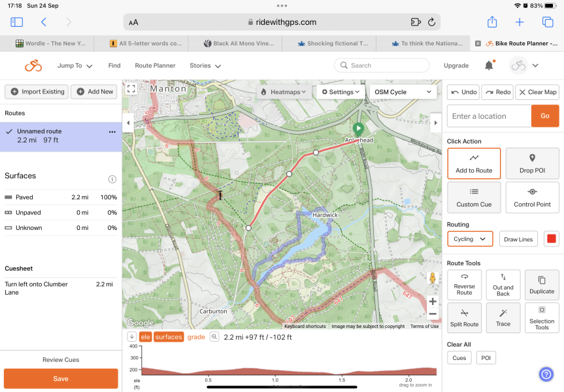Image resolution: width=564 pixels, height=392 pixels.
Task: Open notifications bell
Action: 489,65
